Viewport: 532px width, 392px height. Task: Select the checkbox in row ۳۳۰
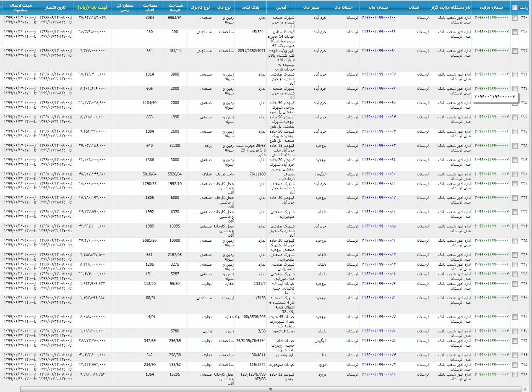(514, 174)
